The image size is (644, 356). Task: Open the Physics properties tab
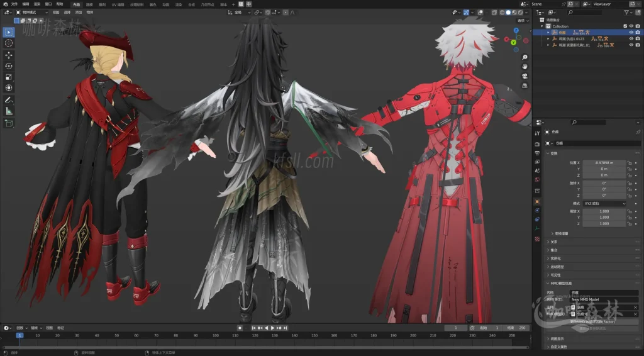coord(537,210)
